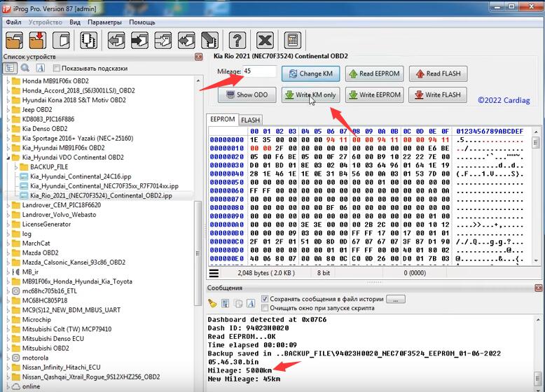Select Kia_Hyundai_Continental_24C16.ipp file
Viewport: 545px width, 392px height.
click(81, 176)
